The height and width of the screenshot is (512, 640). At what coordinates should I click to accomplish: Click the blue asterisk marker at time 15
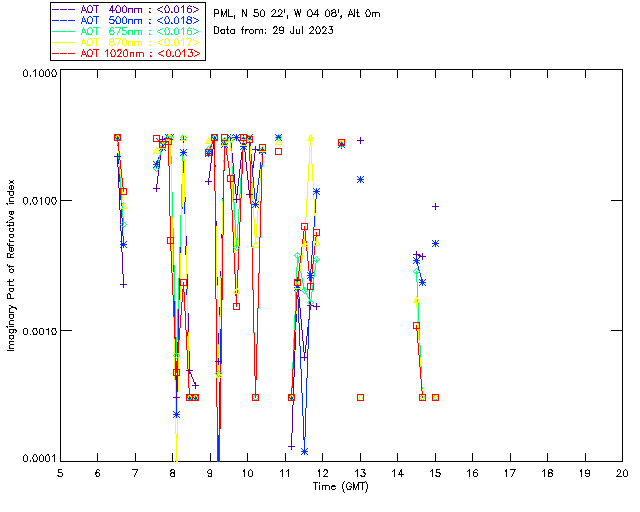click(x=436, y=244)
